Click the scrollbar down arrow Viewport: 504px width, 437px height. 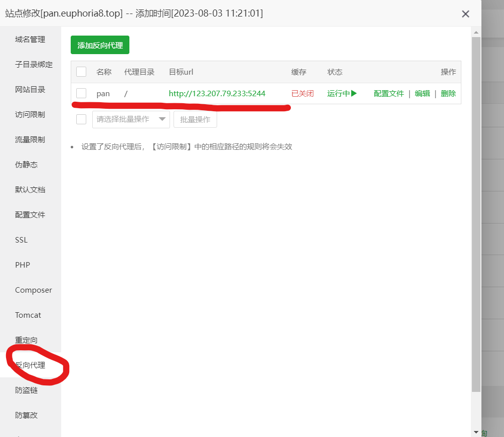point(476,431)
